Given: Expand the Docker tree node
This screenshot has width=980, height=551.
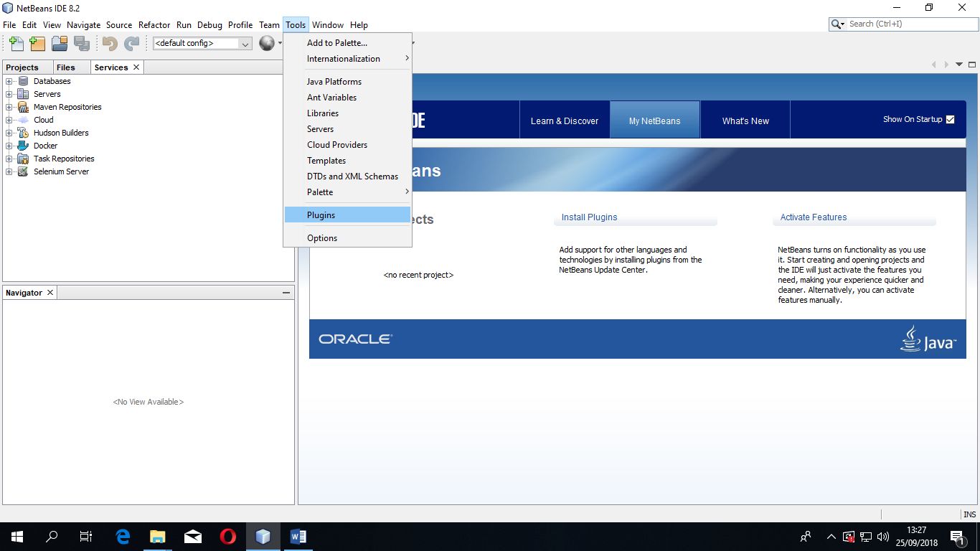Looking at the screenshot, I should pyautogui.click(x=9, y=146).
